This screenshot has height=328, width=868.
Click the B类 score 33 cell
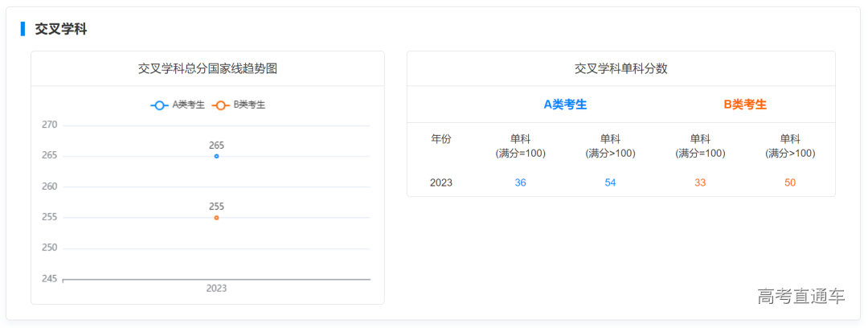click(x=700, y=182)
